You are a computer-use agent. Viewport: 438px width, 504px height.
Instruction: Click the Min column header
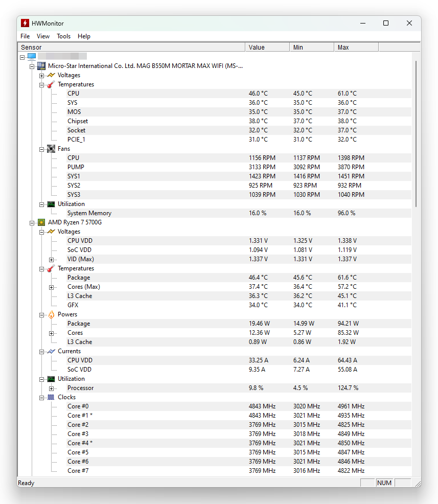pyautogui.click(x=312, y=47)
